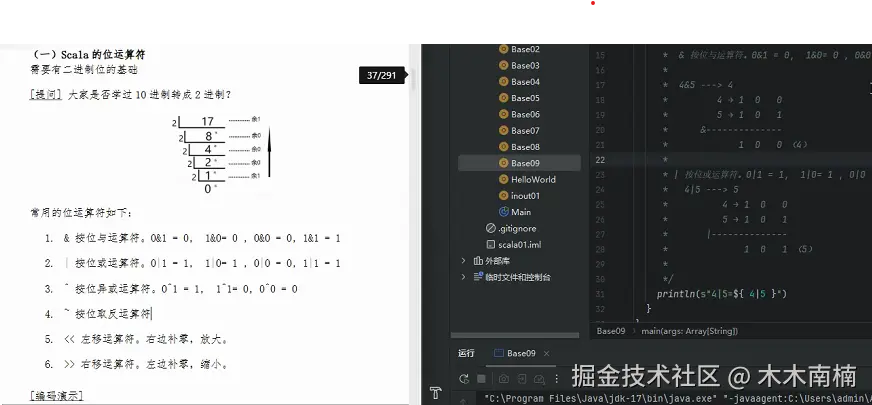The width and height of the screenshot is (872, 405).
Task: Click the console java.exe command line output
Action: click(x=678, y=398)
